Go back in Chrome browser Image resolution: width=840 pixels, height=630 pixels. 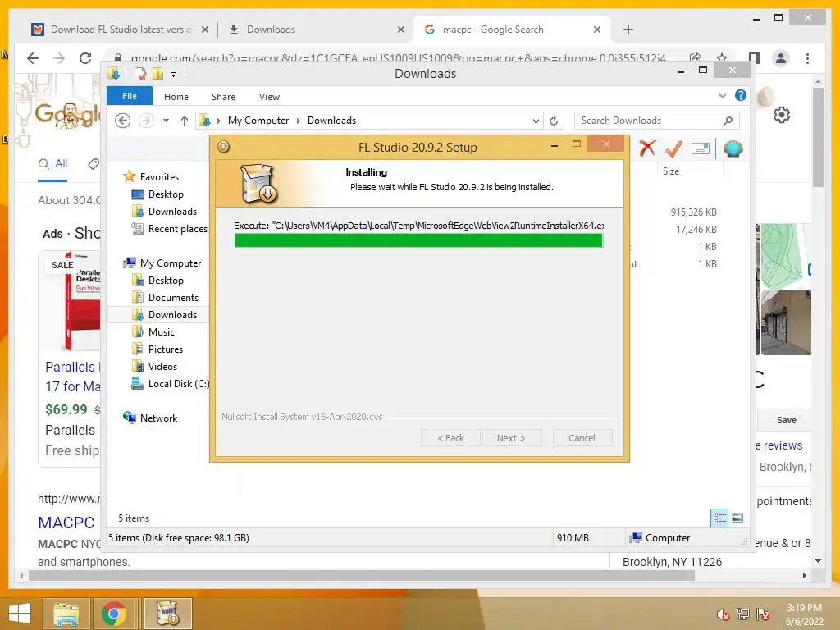(x=33, y=58)
